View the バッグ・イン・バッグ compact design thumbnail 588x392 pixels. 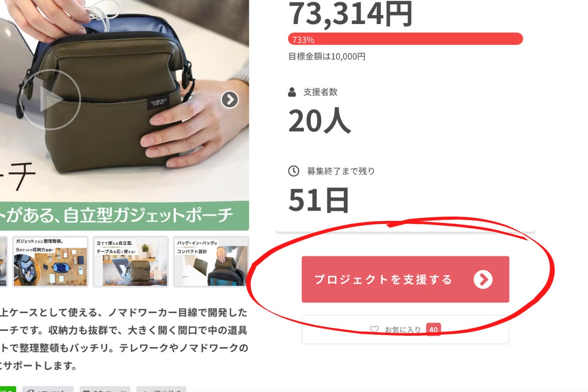coord(211,261)
